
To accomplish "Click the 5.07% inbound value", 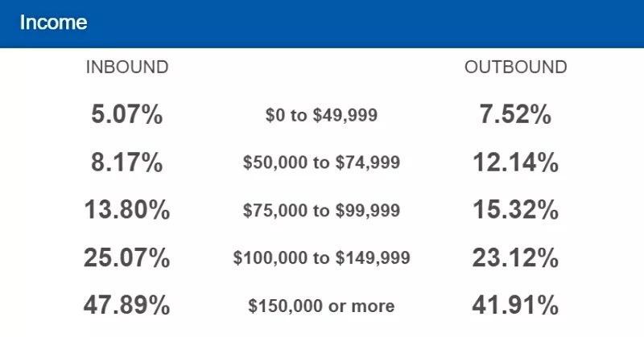I will point(127,115).
